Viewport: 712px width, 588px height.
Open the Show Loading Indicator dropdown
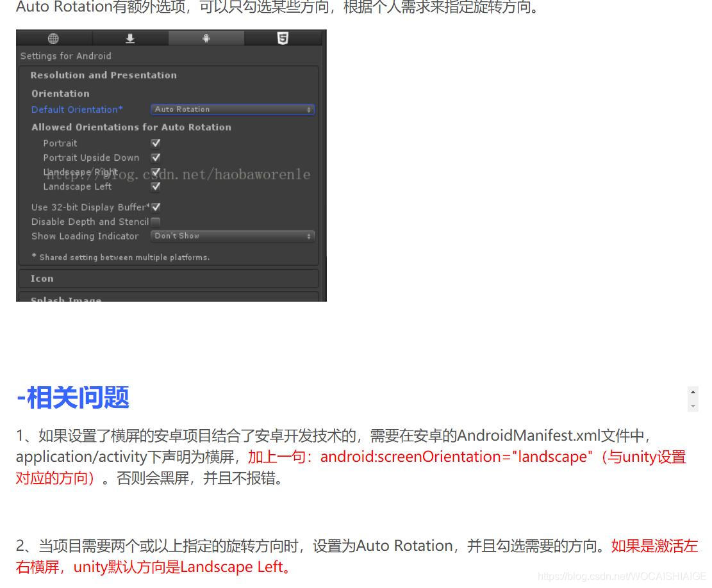click(233, 236)
